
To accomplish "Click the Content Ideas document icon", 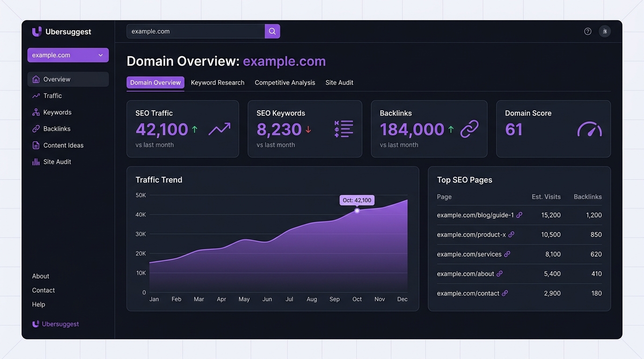I will pyautogui.click(x=36, y=145).
